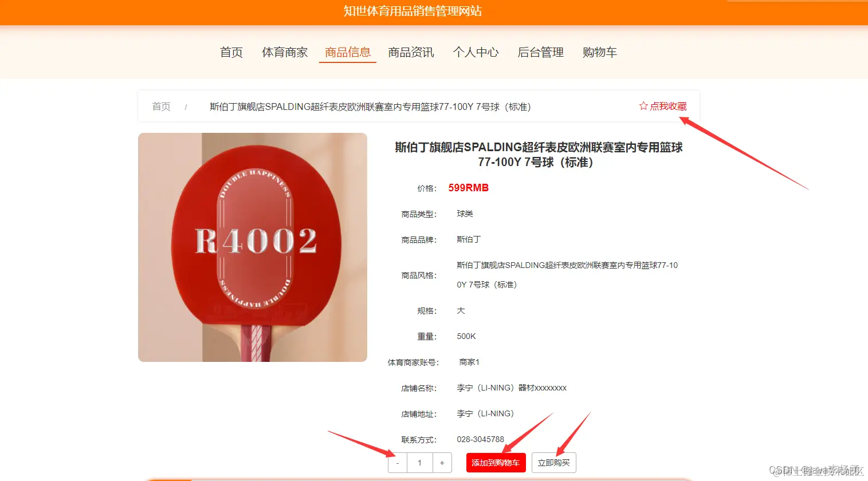Click the 斯伯丁 brand value
The image size is (868, 481).
coord(469,239)
